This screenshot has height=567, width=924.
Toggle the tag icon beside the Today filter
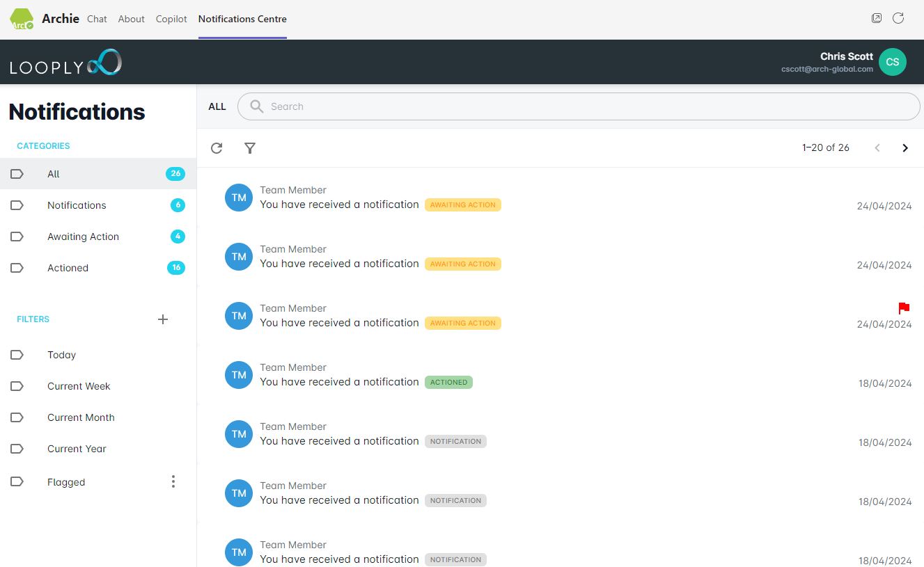pyautogui.click(x=17, y=354)
